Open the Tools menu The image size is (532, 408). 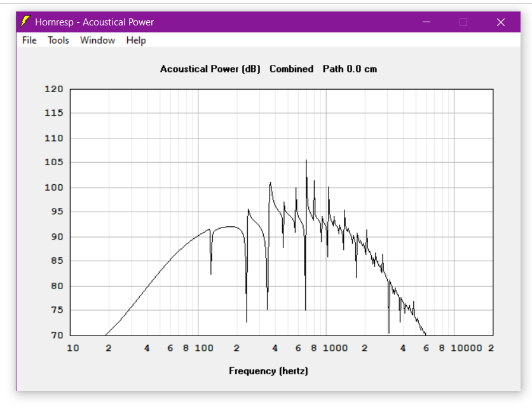point(58,41)
